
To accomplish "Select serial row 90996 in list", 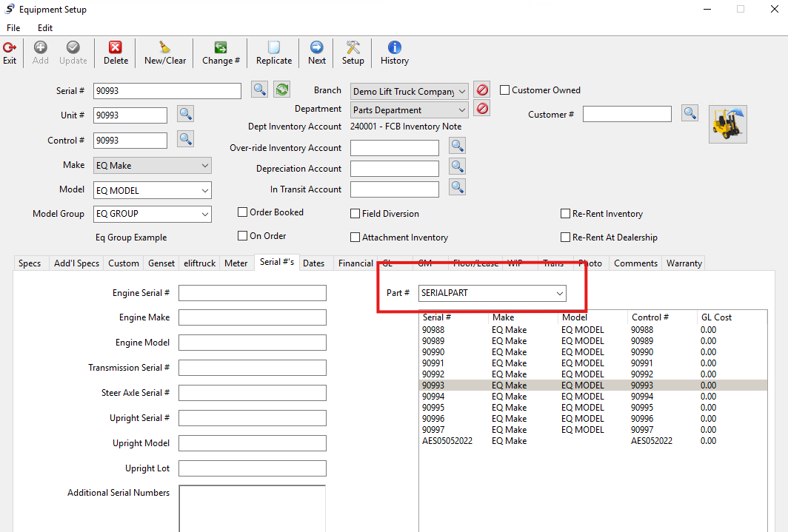I will (x=593, y=419).
